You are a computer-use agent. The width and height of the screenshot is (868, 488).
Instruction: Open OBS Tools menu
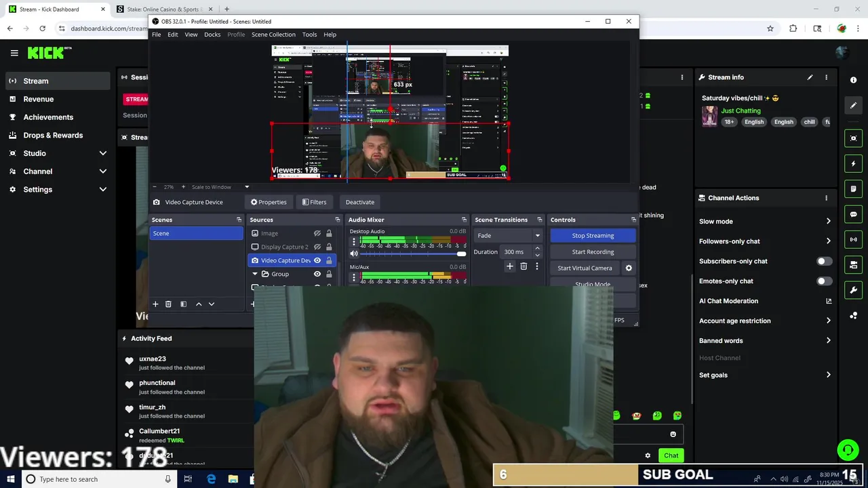(309, 35)
